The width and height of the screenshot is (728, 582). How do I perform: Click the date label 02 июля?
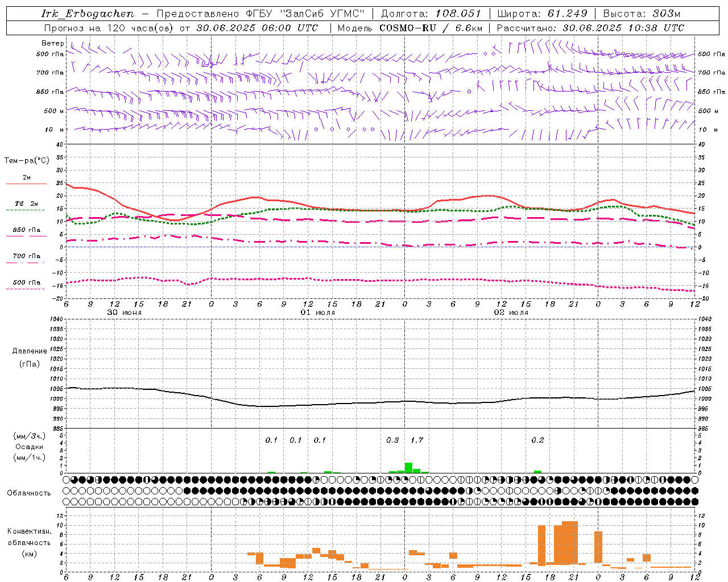511,313
